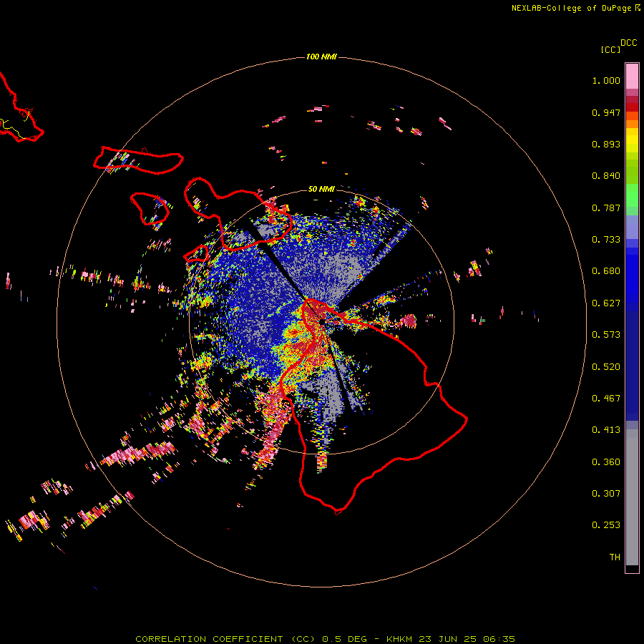Click the 0.467 legend value
Viewport: 644px width, 644px height.
point(606,399)
